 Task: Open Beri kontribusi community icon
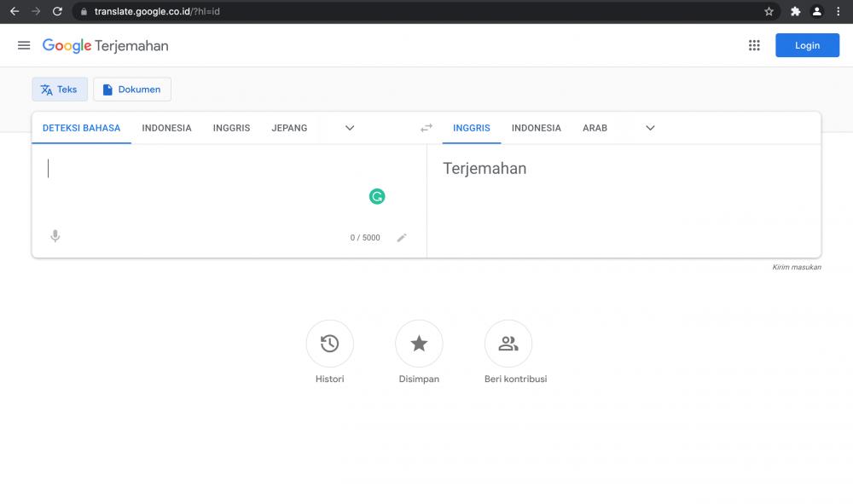[508, 344]
